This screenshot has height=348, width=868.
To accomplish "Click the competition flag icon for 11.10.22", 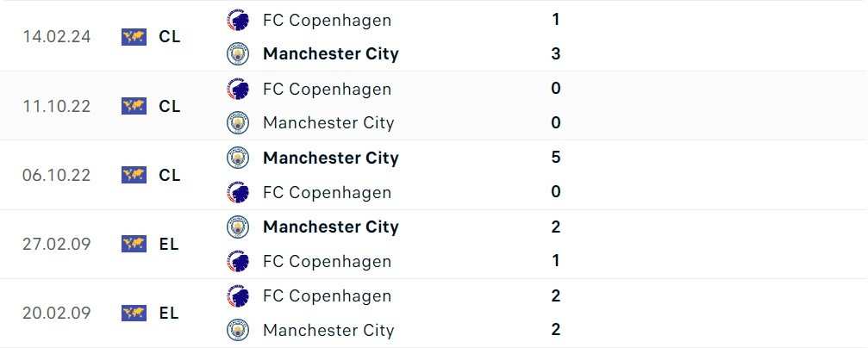I will [134, 106].
